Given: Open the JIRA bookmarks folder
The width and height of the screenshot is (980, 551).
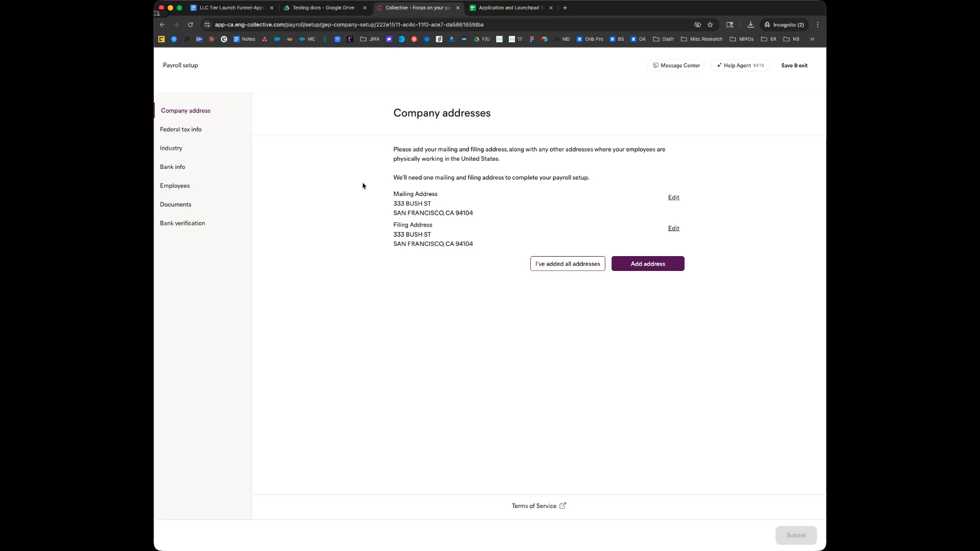Looking at the screenshot, I should (x=370, y=39).
